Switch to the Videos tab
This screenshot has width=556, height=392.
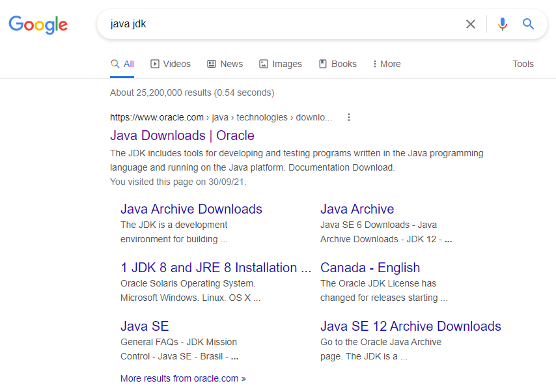pyautogui.click(x=171, y=64)
